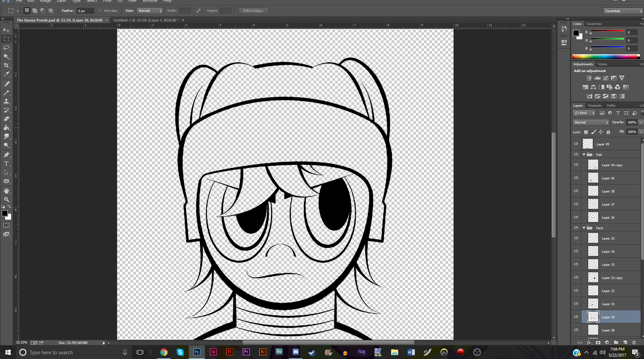Viewport: 644px width, 359px height.
Task: Switch to the Styles tab
Action: coord(603,64)
